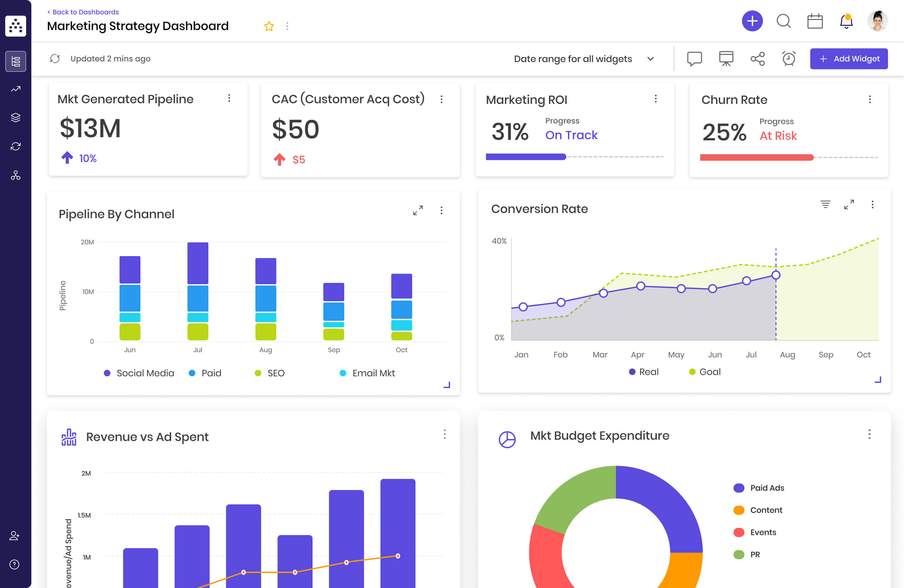Image resolution: width=904 pixels, height=588 pixels.
Task: Open the Mkt Budget Expenditure kebab menu
Action: tap(869, 435)
